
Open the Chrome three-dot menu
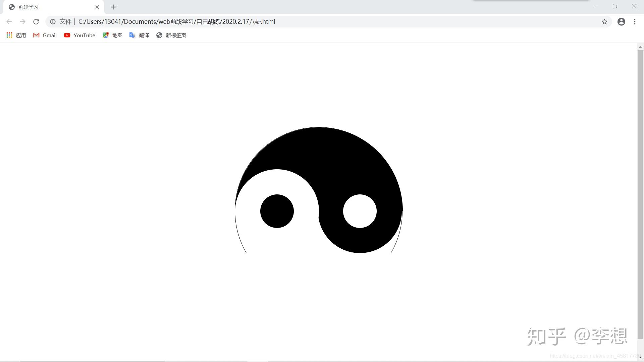point(635,22)
